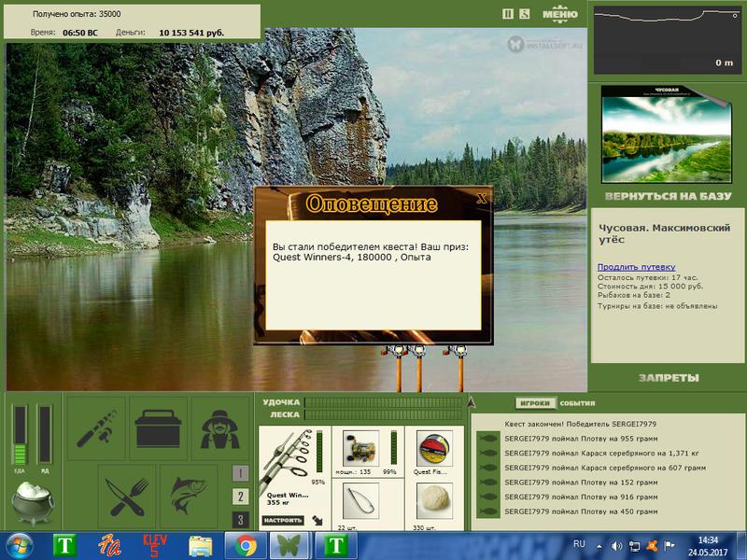Image resolution: width=747 pixels, height=560 pixels.
Task: Click the rightmost rod holder on shore
Action: click(459, 367)
